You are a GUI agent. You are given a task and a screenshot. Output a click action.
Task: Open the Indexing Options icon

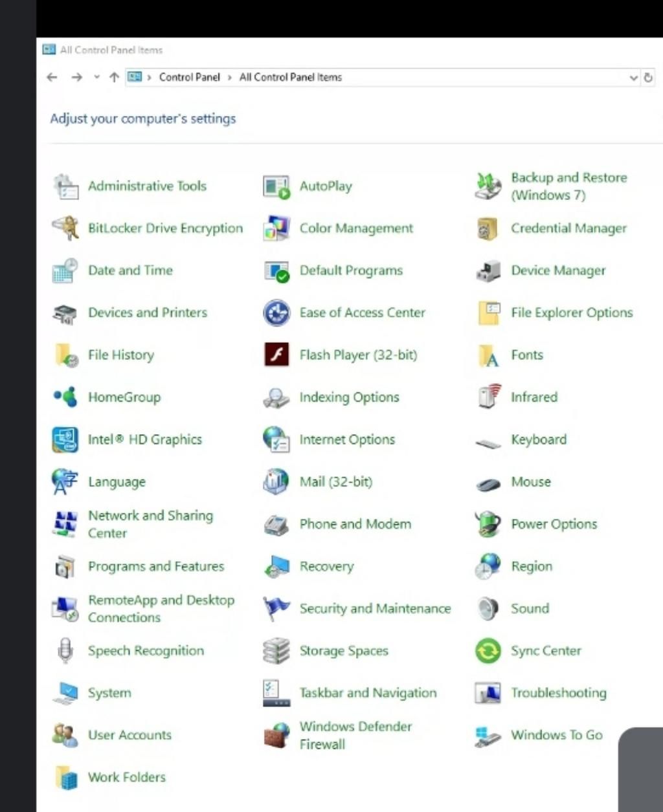click(x=276, y=398)
